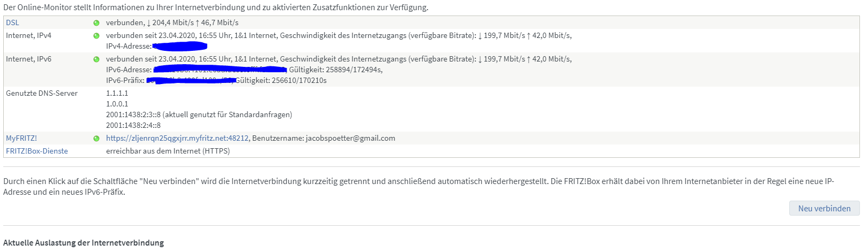Click the 2001:1438:2:3::8 DNS server entry
Image resolution: width=868 pixels, height=252 pixels.
[133, 114]
